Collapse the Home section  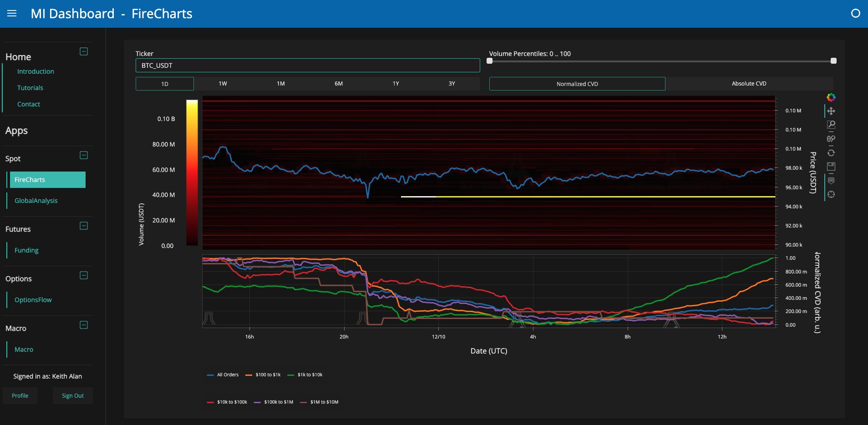[x=84, y=51]
